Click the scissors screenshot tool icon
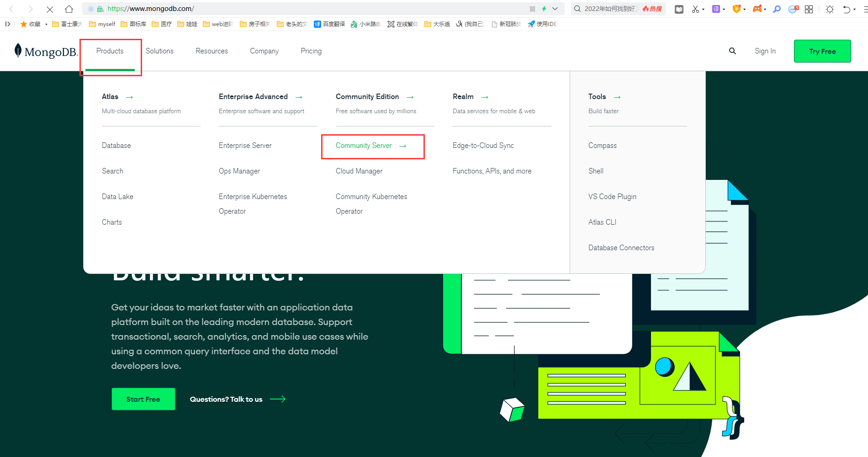Image resolution: width=868 pixels, height=457 pixels. (695, 9)
